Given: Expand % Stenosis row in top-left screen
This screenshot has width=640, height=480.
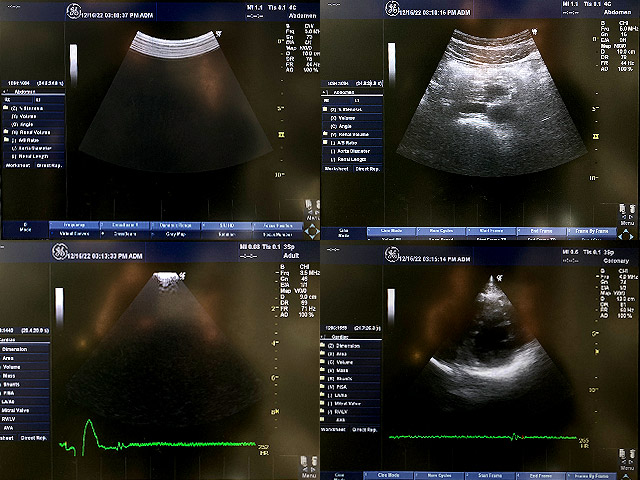Looking at the screenshot, I should click(x=33, y=108).
